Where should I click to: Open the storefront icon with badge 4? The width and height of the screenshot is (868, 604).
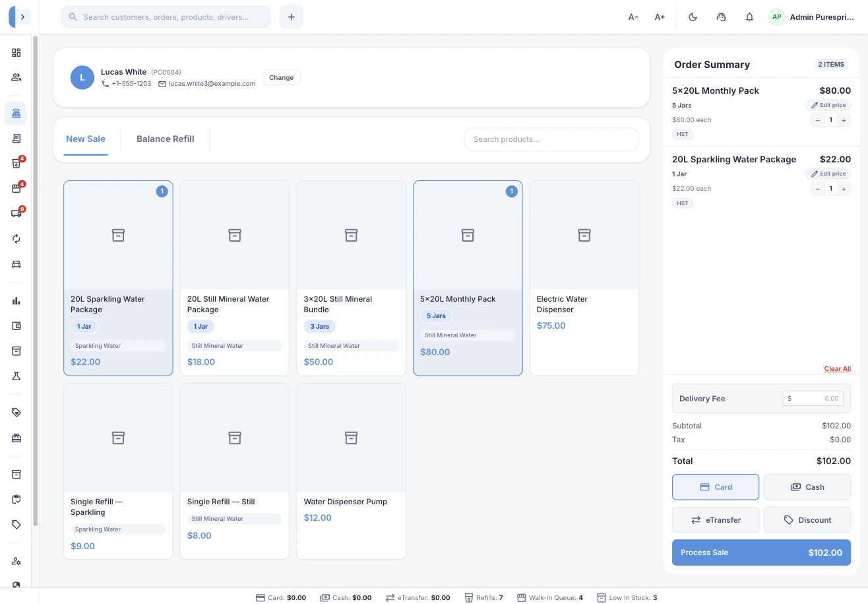(x=16, y=189)
